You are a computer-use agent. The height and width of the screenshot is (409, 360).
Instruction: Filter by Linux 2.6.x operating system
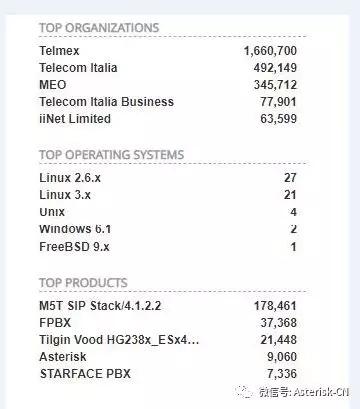[70, 178]
